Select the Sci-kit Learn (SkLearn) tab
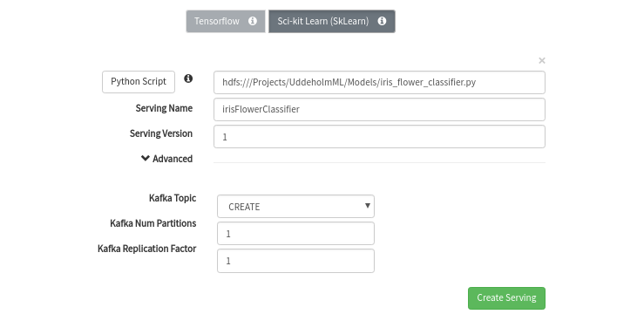644x321 pixels. [332, 22]
